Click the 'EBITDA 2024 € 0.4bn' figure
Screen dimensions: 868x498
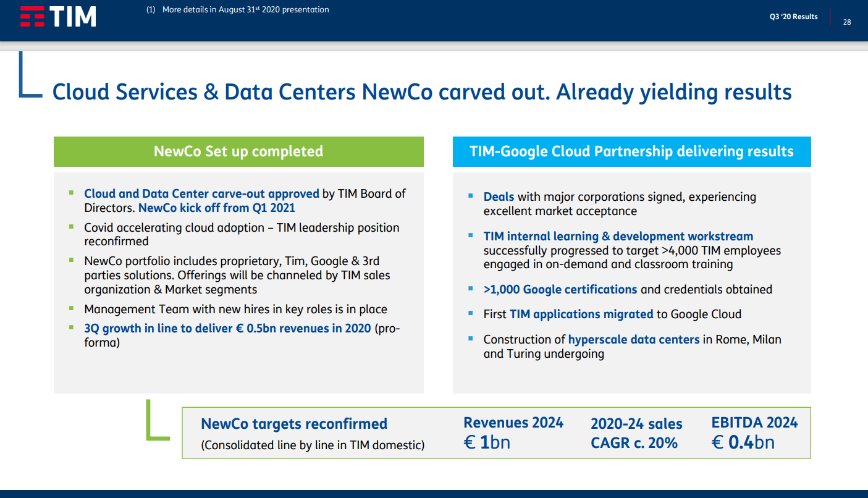(754, 433)
